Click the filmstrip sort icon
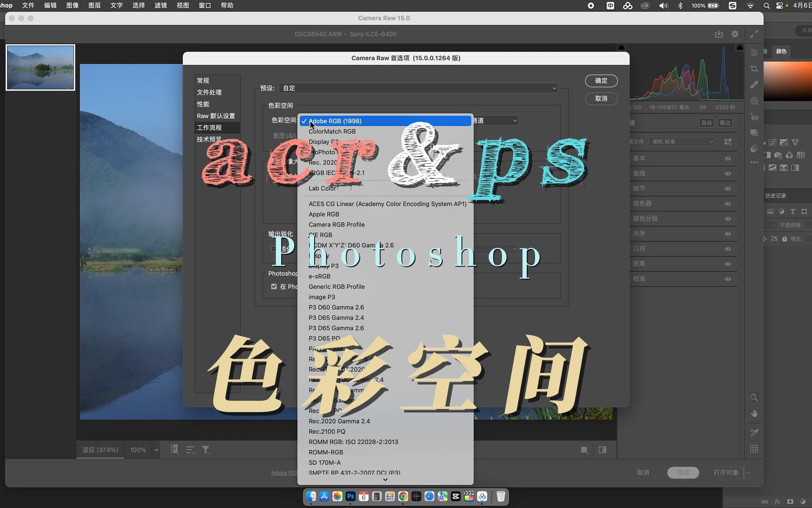The width and height of the screenshot is (812, 508). pos(190,450)
